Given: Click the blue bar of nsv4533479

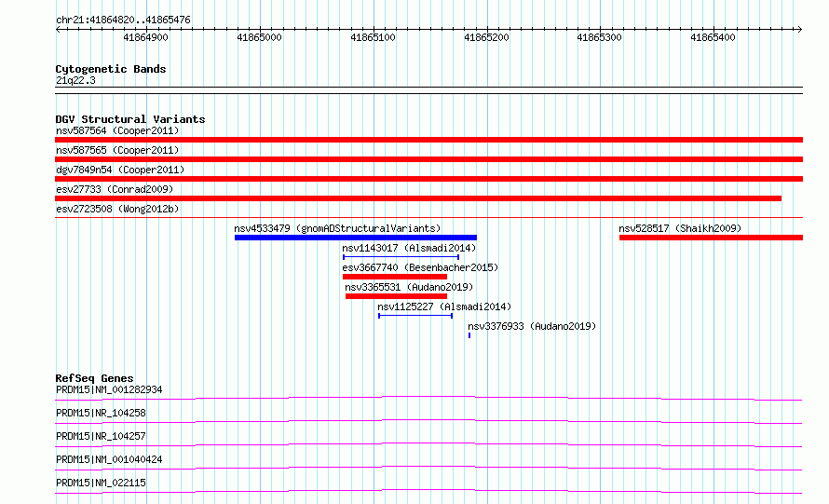Looking at the screenshot, I should (356, 238).
